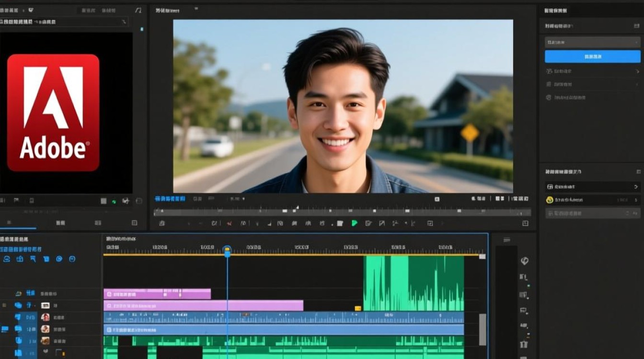Image resolution: width=644 pixels, height=359 pixels.
Task: Click the green play button in transport controls
Action: 355,223
